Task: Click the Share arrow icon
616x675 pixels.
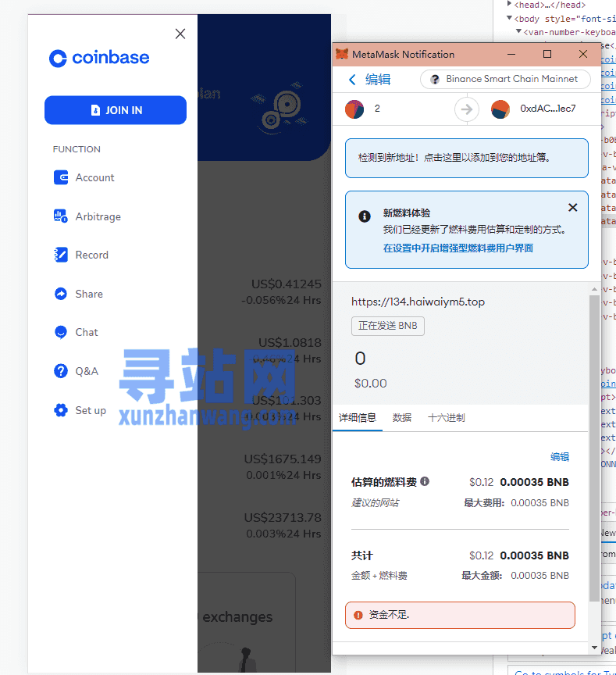Action: click(x=61, y=294)
